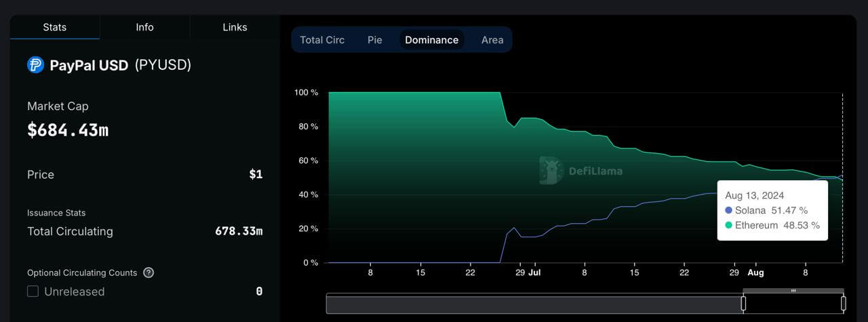This screenshot has width=868, height=322.
Task: Click the Total Circulating 678.33m value
Action: [x=239, y=231]
